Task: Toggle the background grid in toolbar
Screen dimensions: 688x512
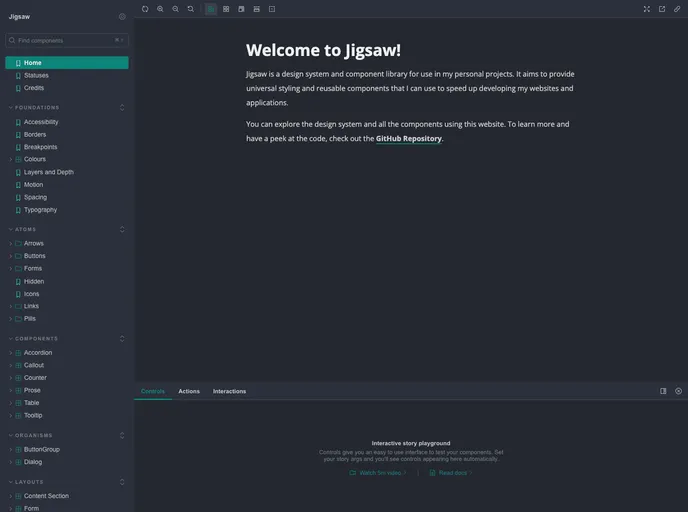Action: (226, 9)
